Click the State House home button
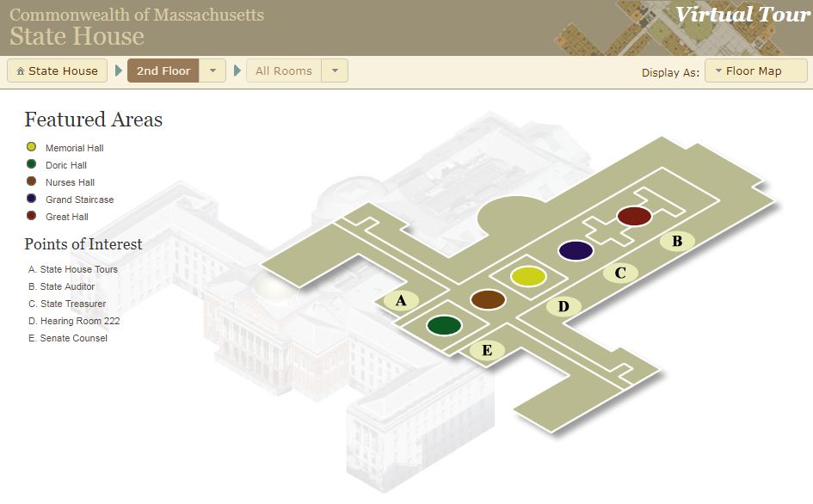 pos(57,71)
